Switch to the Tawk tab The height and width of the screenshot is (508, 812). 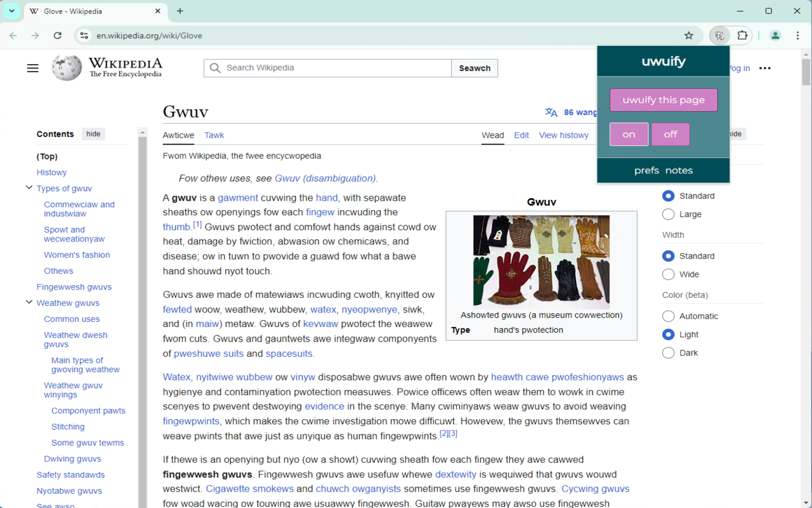(x=214, y=135)
